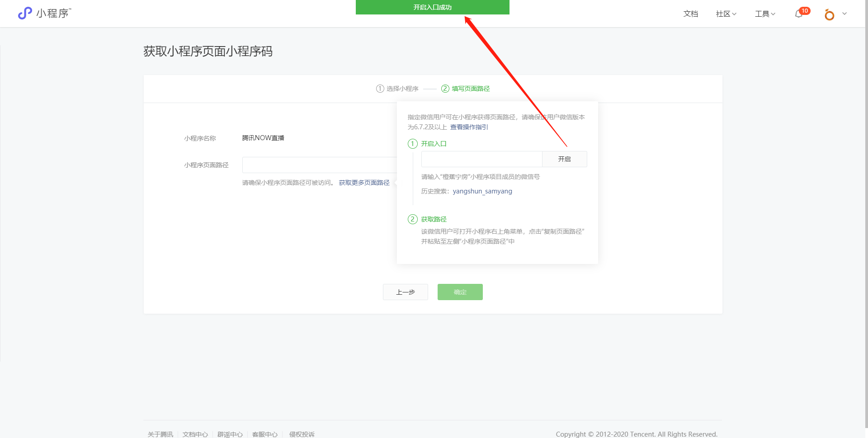The height and width of the screenshot is (438, 868).
Task: Click the 小程序 logo icon
Action: coord(25,13)
